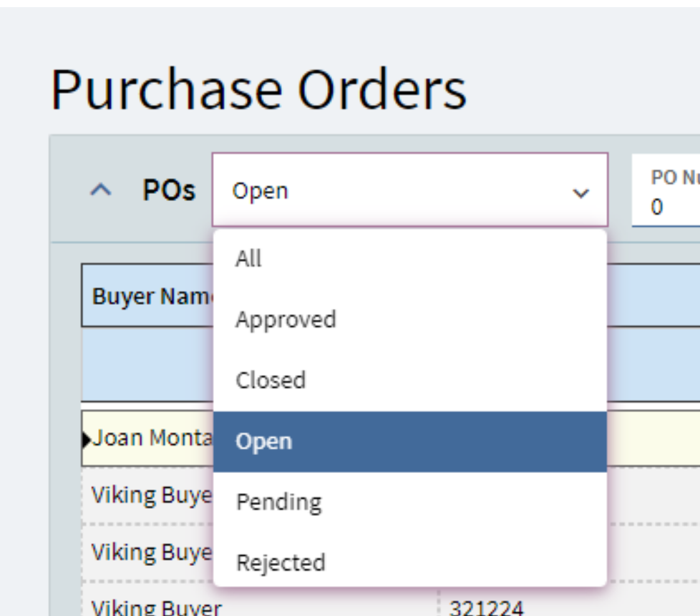Click the Purchase Orders page heading
This screenshot has width=700, height=616.
point(259,89)
